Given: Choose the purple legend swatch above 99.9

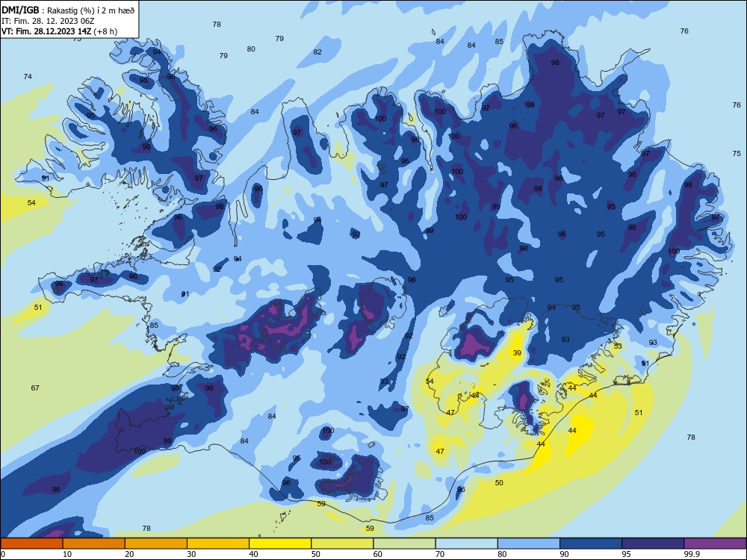Looking at the screenshot, I should coord(715,544).
